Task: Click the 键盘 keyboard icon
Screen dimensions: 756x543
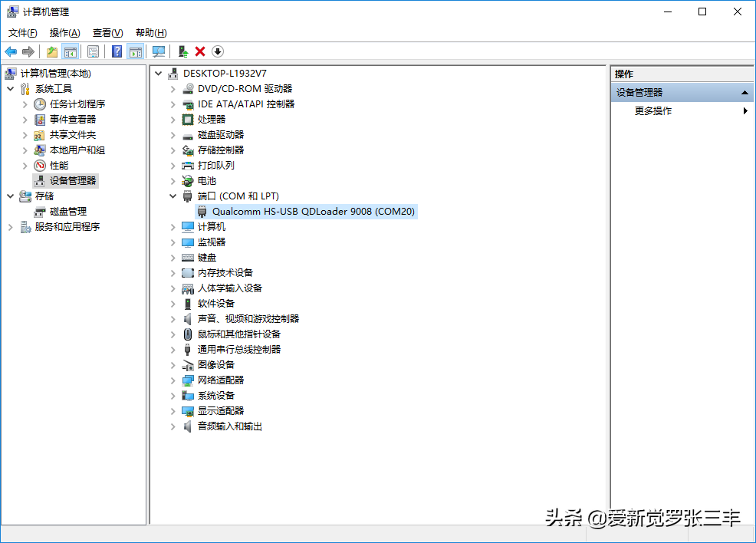Action: [188, 258]
